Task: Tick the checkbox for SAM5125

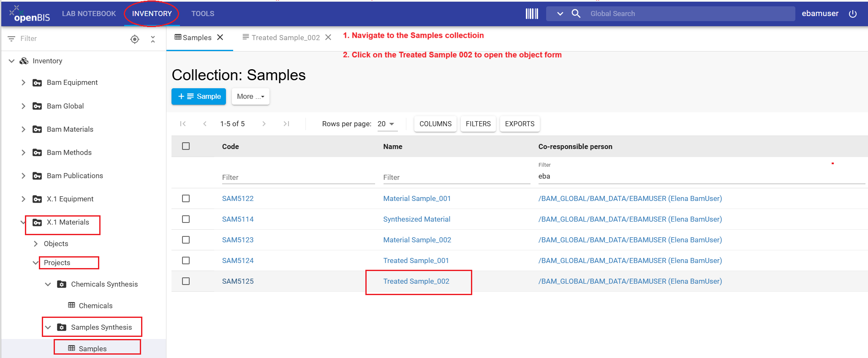Action: pyautogui.click(x=186, y=281)
